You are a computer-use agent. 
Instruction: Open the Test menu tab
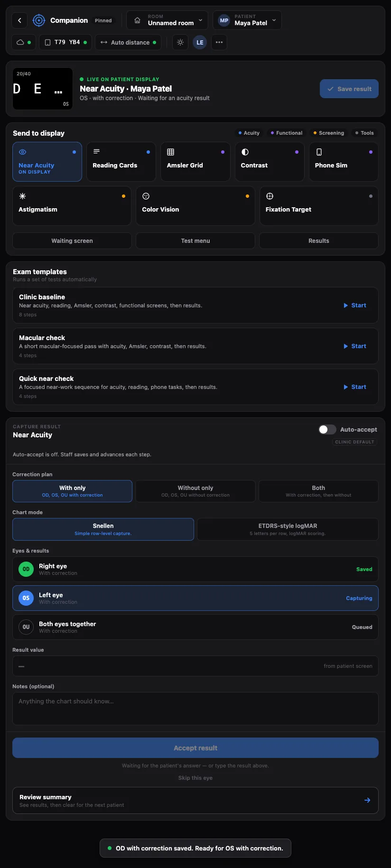(x=195, y=240)
